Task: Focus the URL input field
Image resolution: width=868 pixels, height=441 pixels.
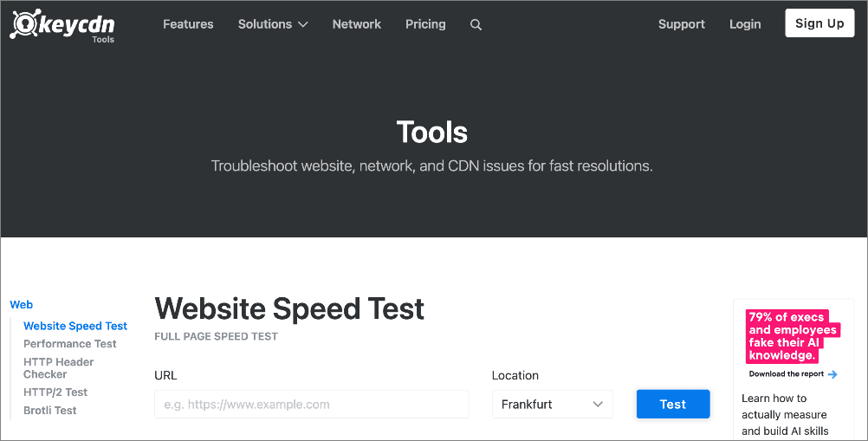Action: point(312,404)
